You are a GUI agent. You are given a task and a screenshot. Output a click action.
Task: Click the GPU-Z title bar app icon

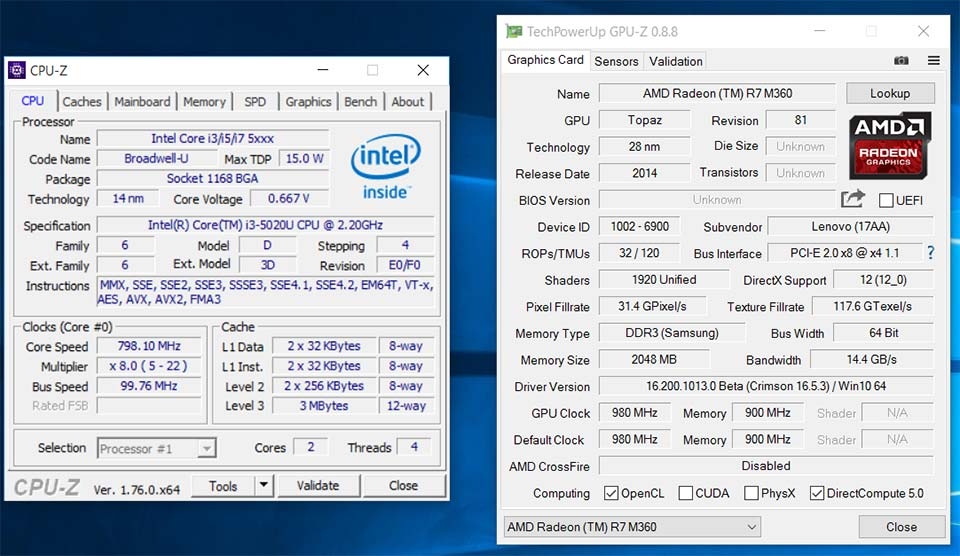pyautogui.click(x=514, y=31)
